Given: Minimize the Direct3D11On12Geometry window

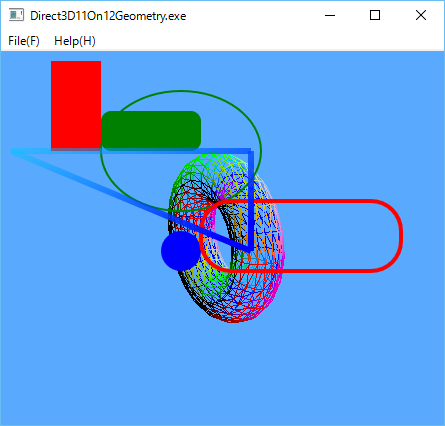Looking at the screenshot, I should pos(330,15).
